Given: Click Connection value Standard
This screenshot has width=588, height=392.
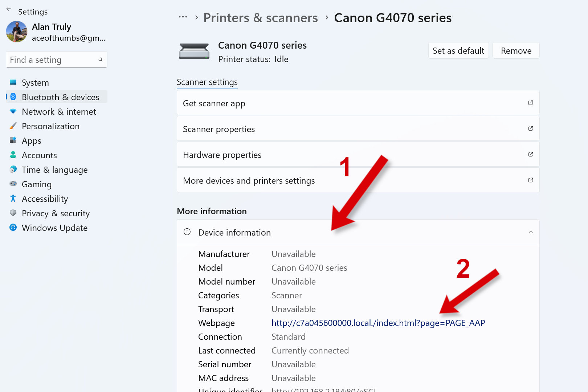Looking at the screenshot, I should (x=289, y=337).
